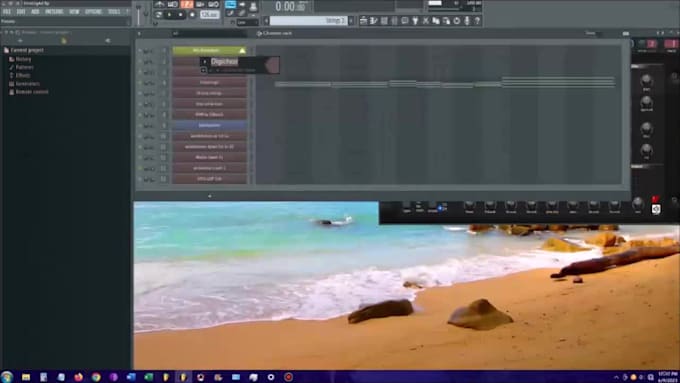
Task: Click the note preview in channel rack
Action: click(x=445, y=82)
